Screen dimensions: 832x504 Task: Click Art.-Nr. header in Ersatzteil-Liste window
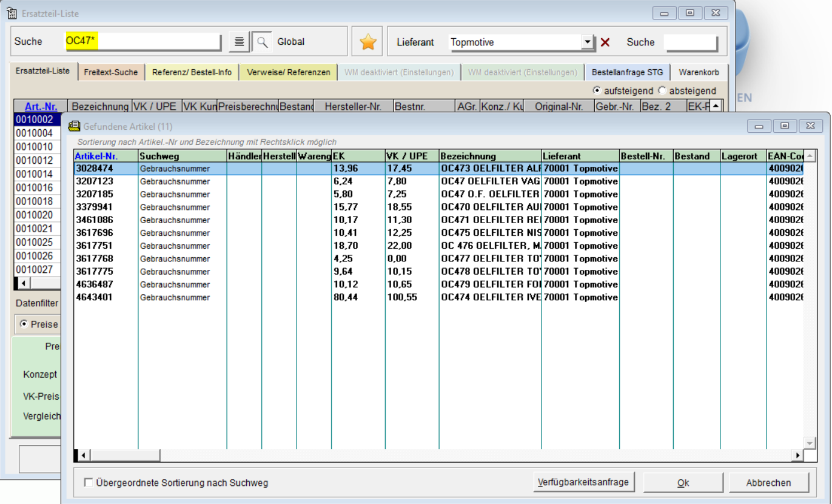point(41,106)
